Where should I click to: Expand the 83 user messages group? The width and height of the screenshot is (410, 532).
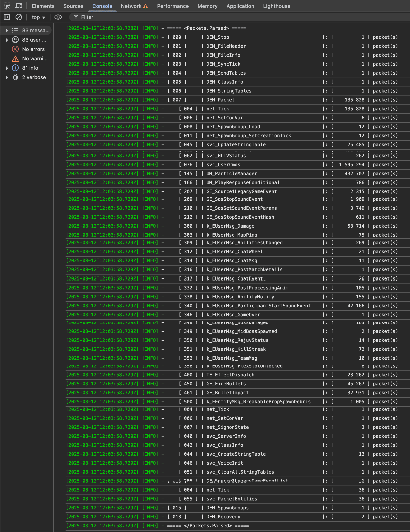pyautogui.click(x=7, y=40)
